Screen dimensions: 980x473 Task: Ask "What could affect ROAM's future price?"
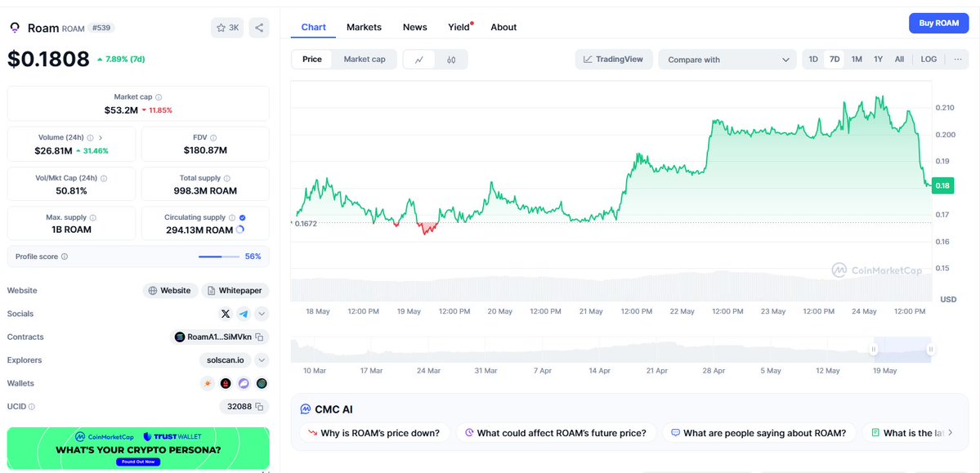(556, 432)
